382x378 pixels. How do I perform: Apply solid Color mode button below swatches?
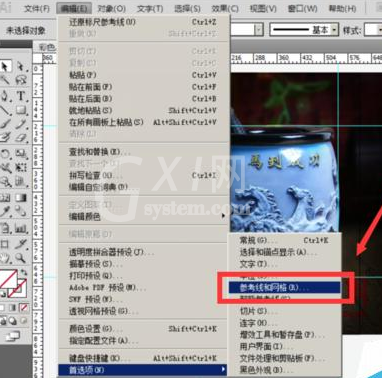click(3, 307)
